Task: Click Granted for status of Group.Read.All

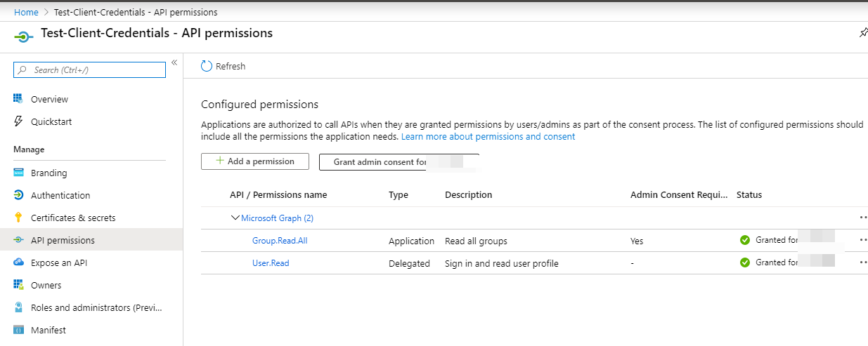Action: [777, 240]
